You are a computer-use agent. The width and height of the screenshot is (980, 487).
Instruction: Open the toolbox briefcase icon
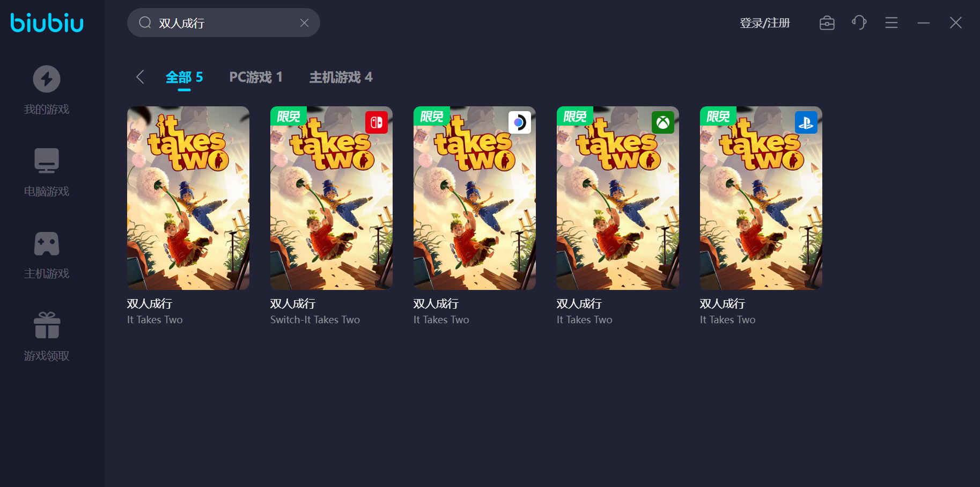(x=827, y=23)
